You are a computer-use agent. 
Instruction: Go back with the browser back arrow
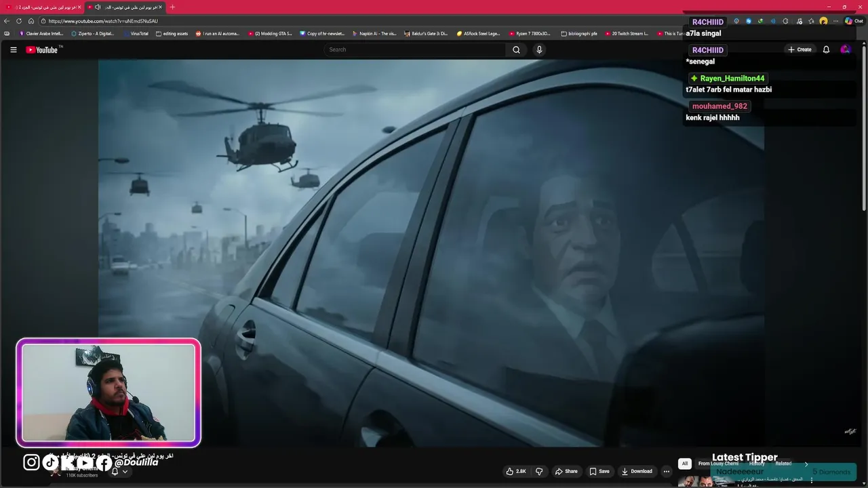coord(7,21)
